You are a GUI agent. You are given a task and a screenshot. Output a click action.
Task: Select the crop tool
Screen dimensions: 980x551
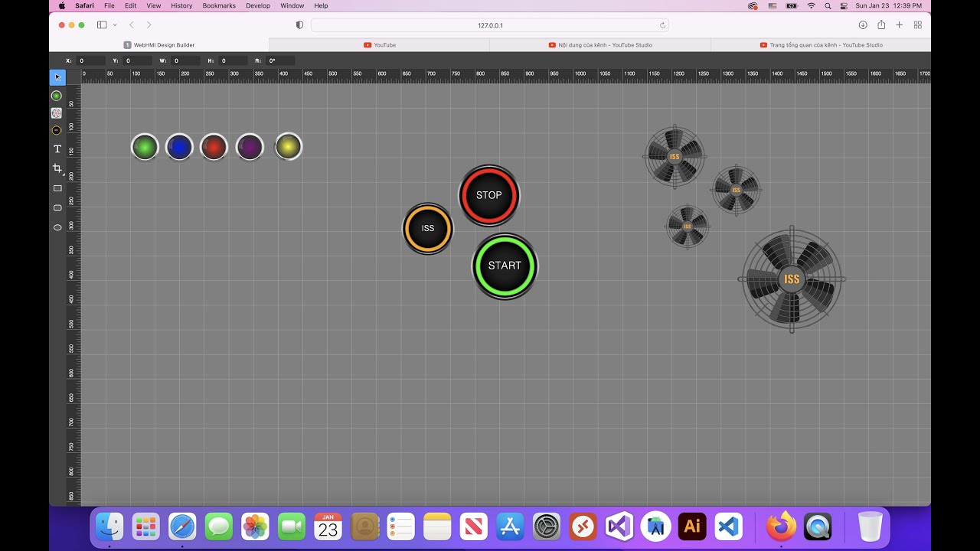pyautogui.click(x=57, y=168)
